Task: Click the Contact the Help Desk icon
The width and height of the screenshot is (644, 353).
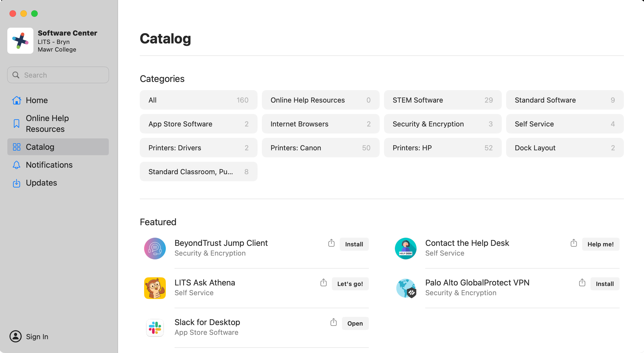Action: [406, 248]
